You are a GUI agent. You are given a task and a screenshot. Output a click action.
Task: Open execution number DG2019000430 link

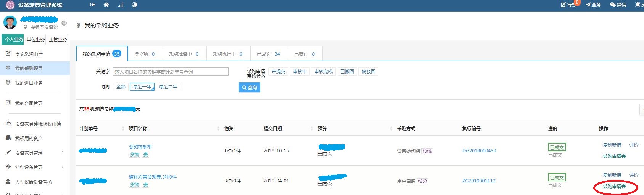click(479, 151)
